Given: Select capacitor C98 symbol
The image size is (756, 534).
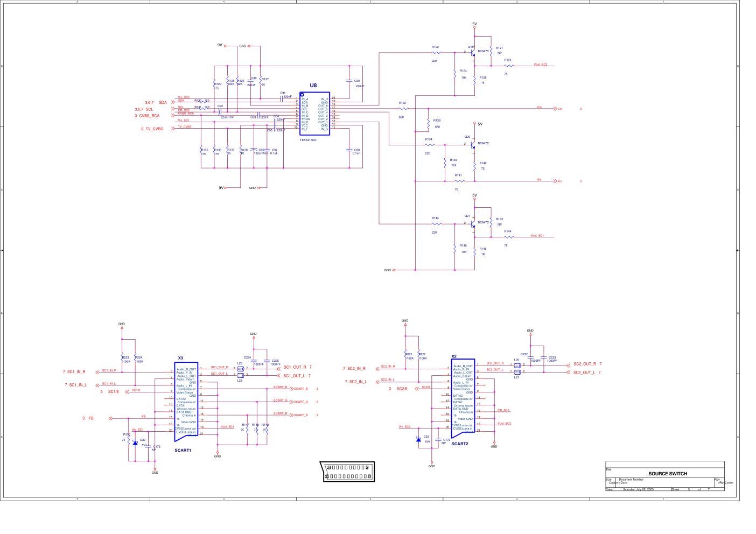Looking at the screenshot, I should point(349,150).
